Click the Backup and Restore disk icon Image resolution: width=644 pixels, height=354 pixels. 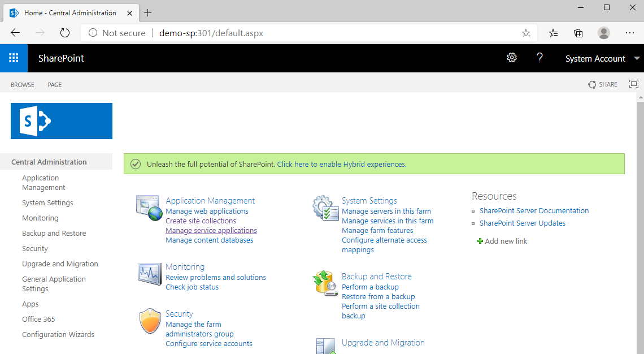325,283
